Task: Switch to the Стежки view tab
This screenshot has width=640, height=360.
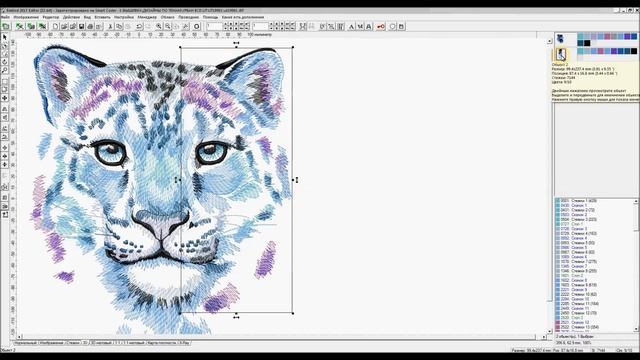Action: coord(73,343)
